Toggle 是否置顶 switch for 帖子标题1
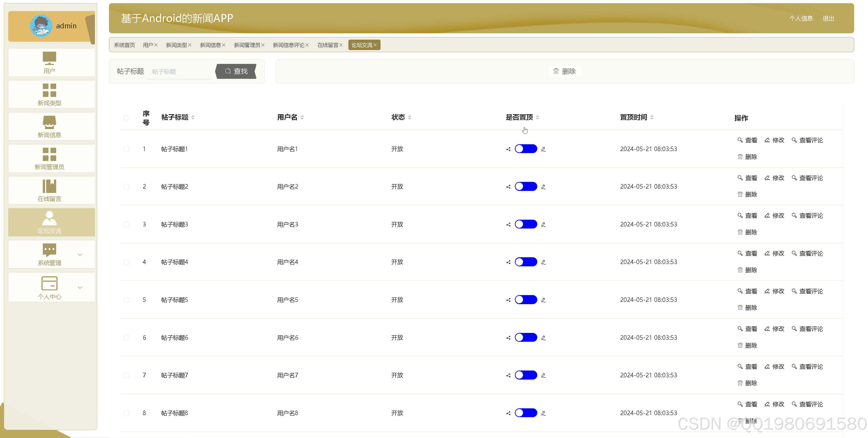The image size is (868, 438). point(526,149)
